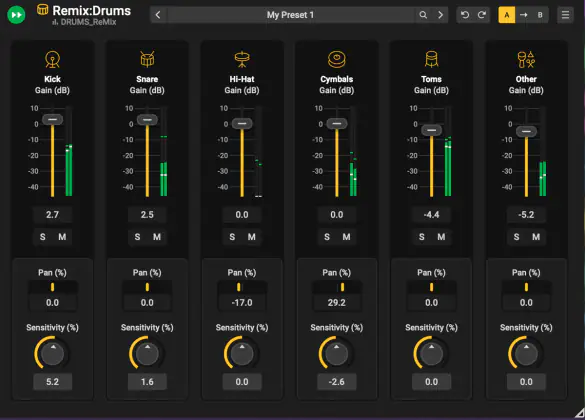Click the Toms icon
585x420 pixels.
(432, 59)
